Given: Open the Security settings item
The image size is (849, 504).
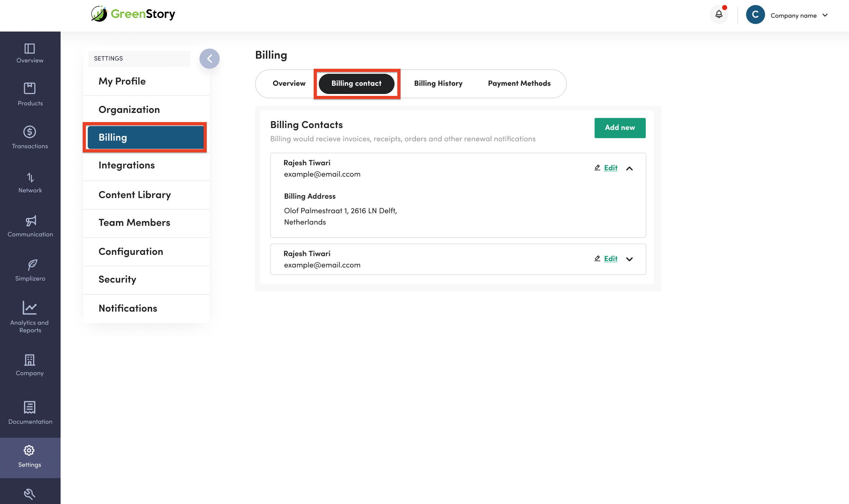Looking at the screenshot, I should tap(117, 279).
